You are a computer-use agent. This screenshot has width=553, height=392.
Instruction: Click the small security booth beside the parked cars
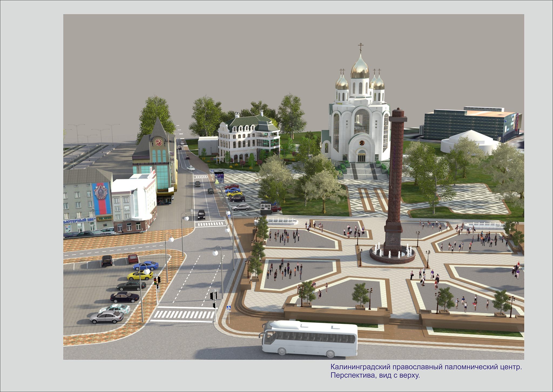[x=265, y=208]
